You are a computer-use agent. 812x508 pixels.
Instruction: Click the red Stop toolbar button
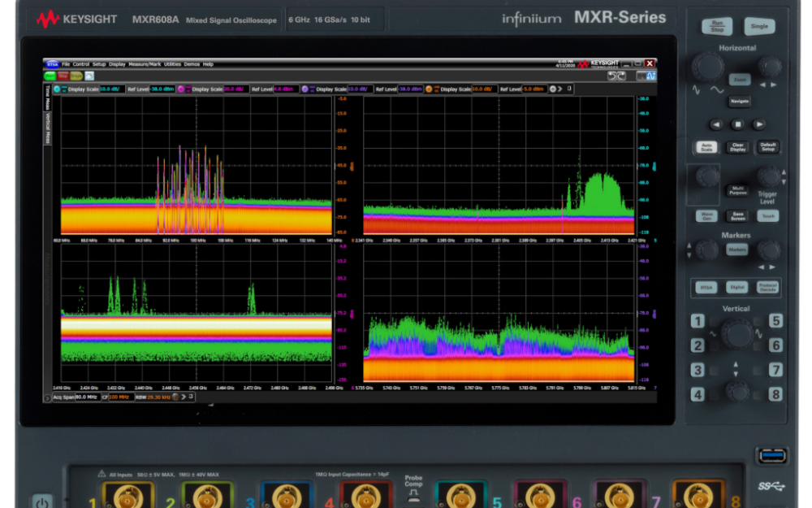click(x=63, y=76)
